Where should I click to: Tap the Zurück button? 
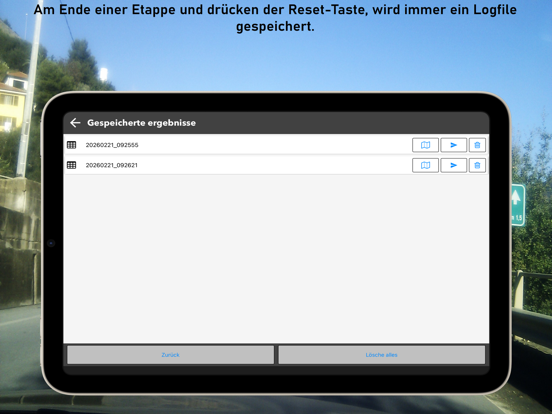click(x=170, y=355)
